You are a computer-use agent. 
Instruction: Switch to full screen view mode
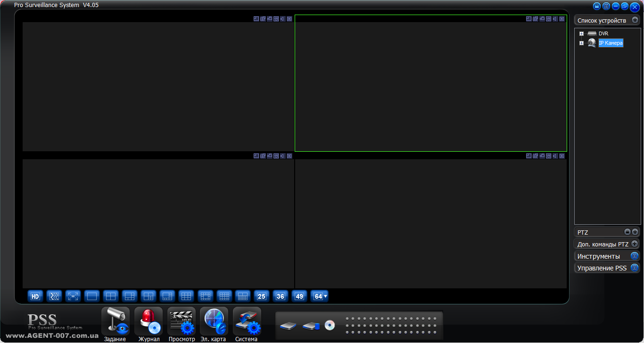pos(73,296)
